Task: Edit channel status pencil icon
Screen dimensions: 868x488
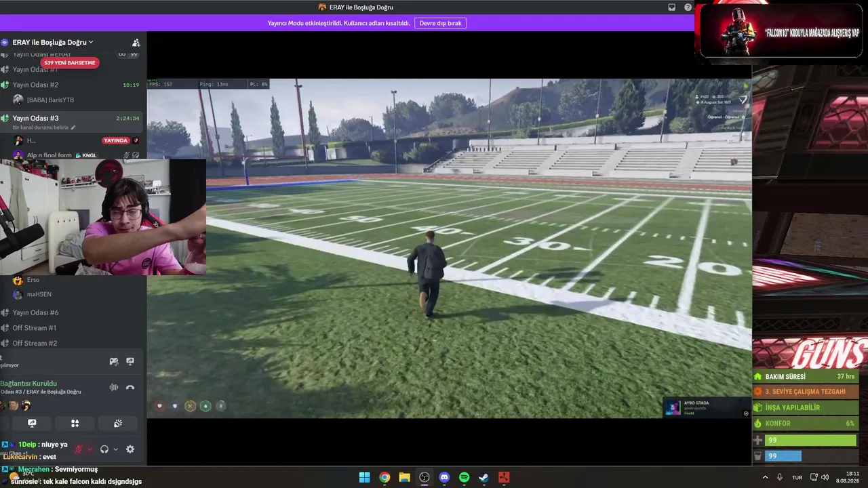Action: [x=73, y=127]
